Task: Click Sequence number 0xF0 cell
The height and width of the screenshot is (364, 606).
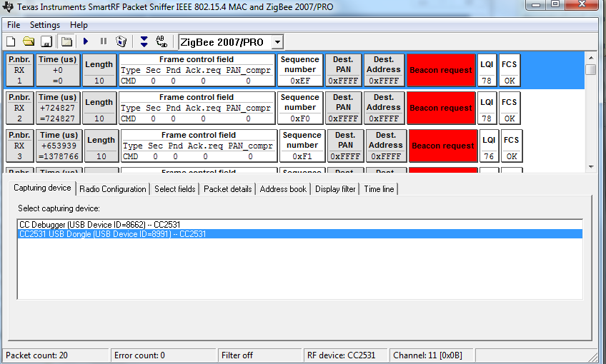Action: pos(300,108)
